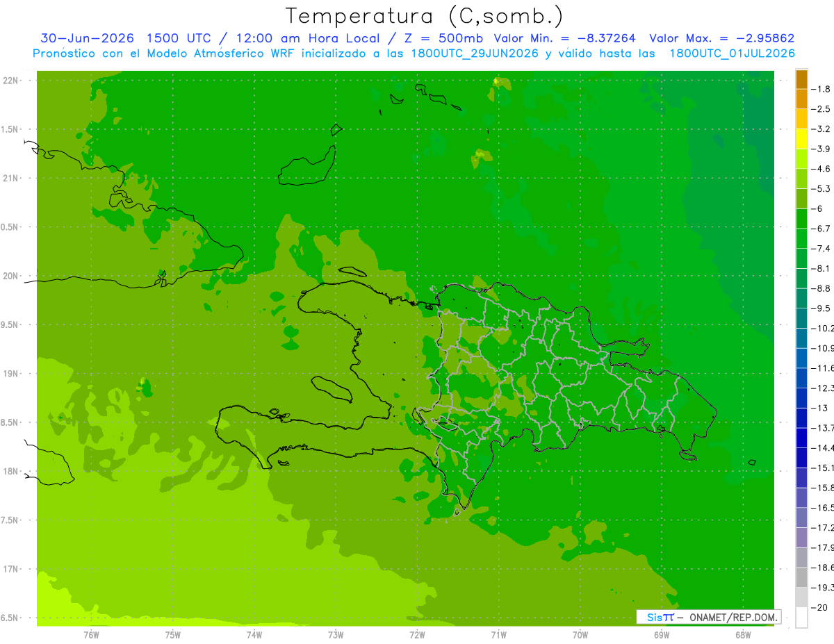Pick the dark blue swatch between -13.7 and -14.4
The width and height of the screenshot is (834, 644).
(801, 438)
